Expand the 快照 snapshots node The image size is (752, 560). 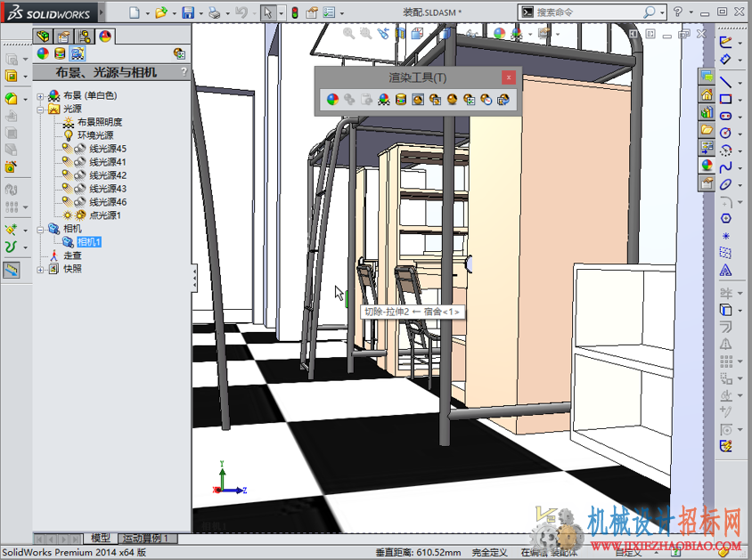point(40,270)
